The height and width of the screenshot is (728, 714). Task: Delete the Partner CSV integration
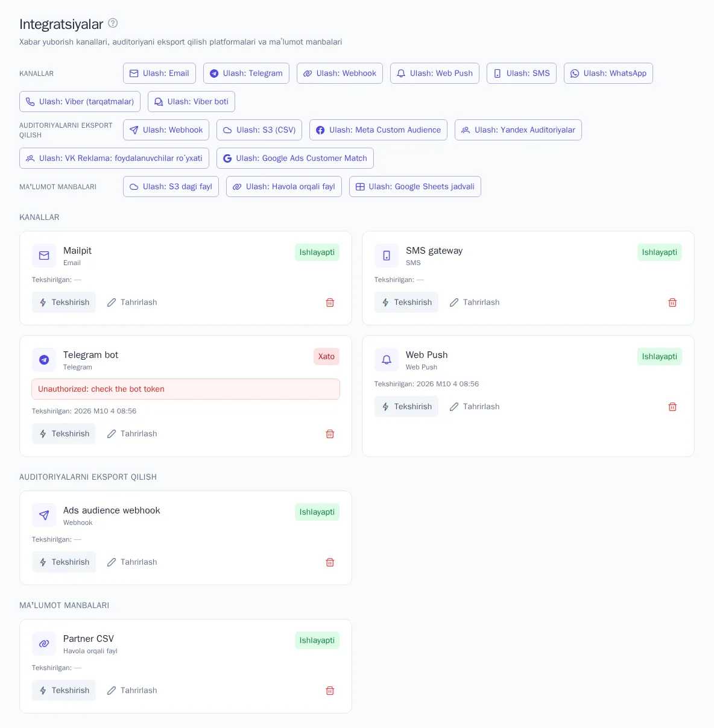pos(330,691)
